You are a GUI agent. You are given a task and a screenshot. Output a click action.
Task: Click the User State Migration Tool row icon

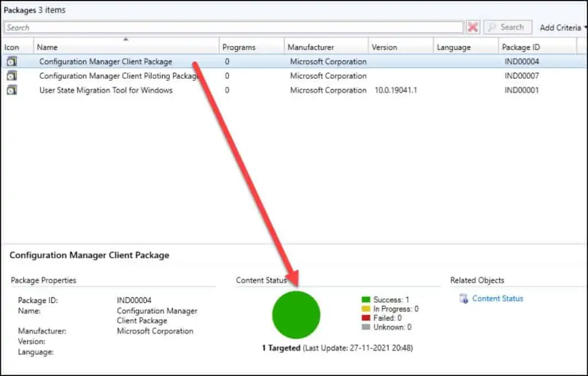tap(12, 90)
